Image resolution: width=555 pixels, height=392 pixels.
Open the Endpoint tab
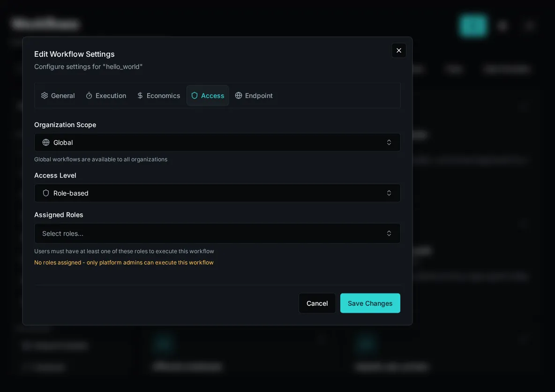click(254, 96)
